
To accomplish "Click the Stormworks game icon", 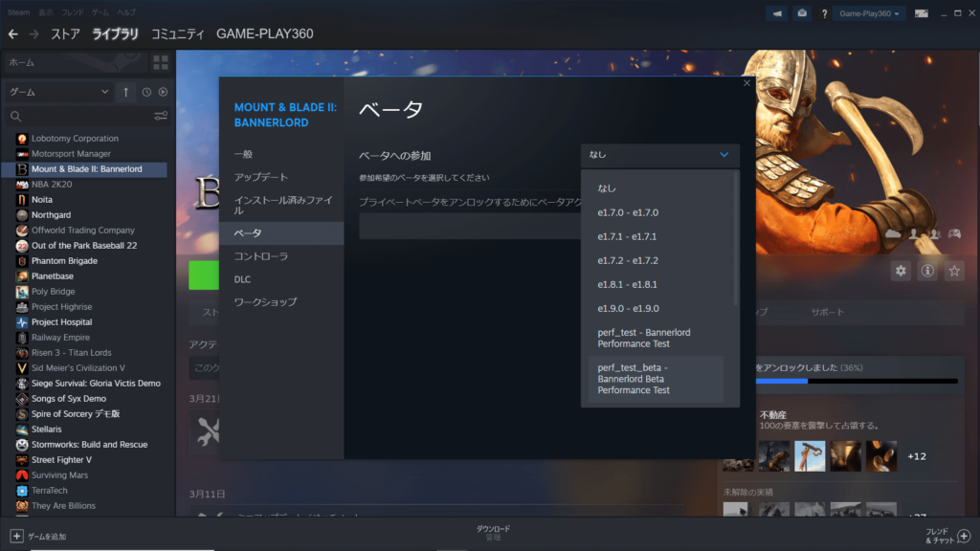I will coord(22,445).
